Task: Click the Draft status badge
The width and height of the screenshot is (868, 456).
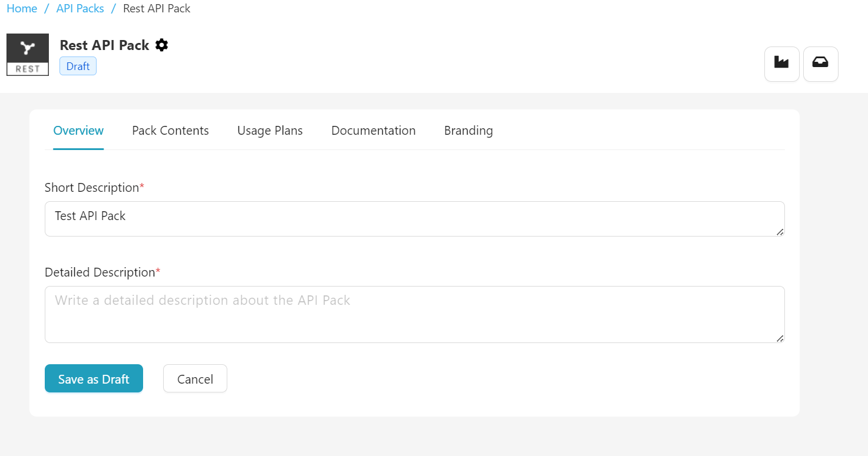Action: 77,66
